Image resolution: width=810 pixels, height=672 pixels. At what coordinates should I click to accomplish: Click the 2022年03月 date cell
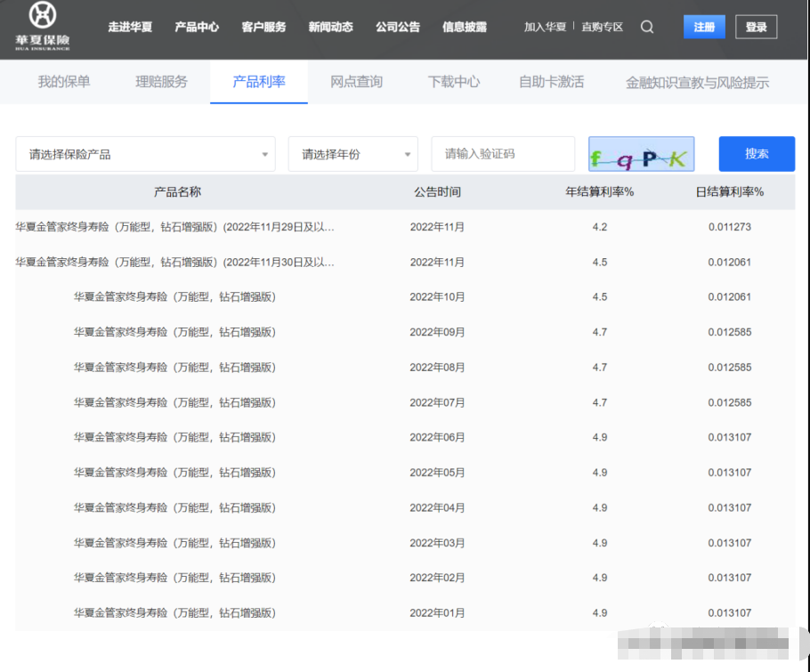coord(437,543)
